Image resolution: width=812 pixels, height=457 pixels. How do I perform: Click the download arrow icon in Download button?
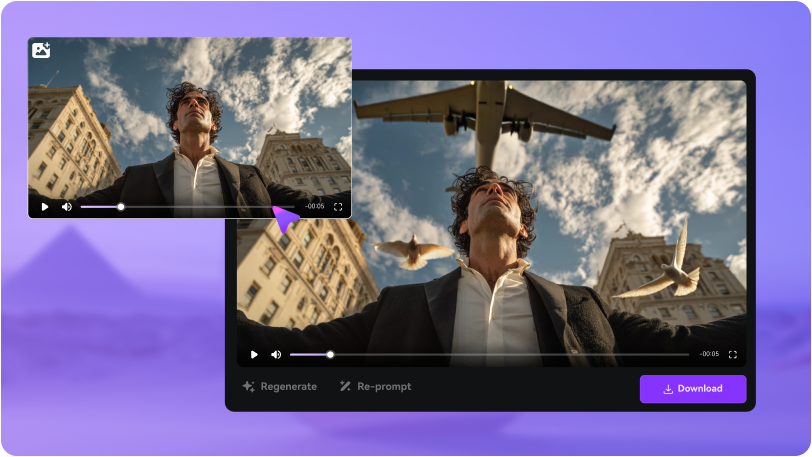tap(668, 389)
